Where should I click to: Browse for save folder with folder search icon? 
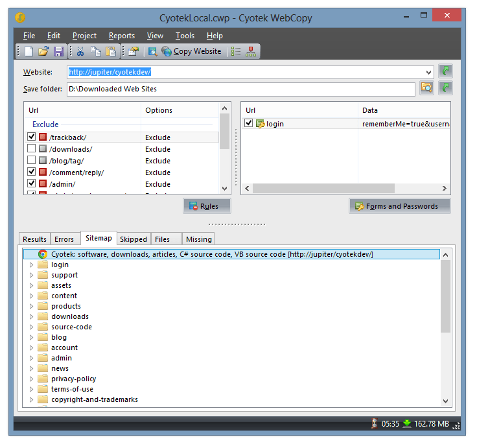tap(426, 88)
